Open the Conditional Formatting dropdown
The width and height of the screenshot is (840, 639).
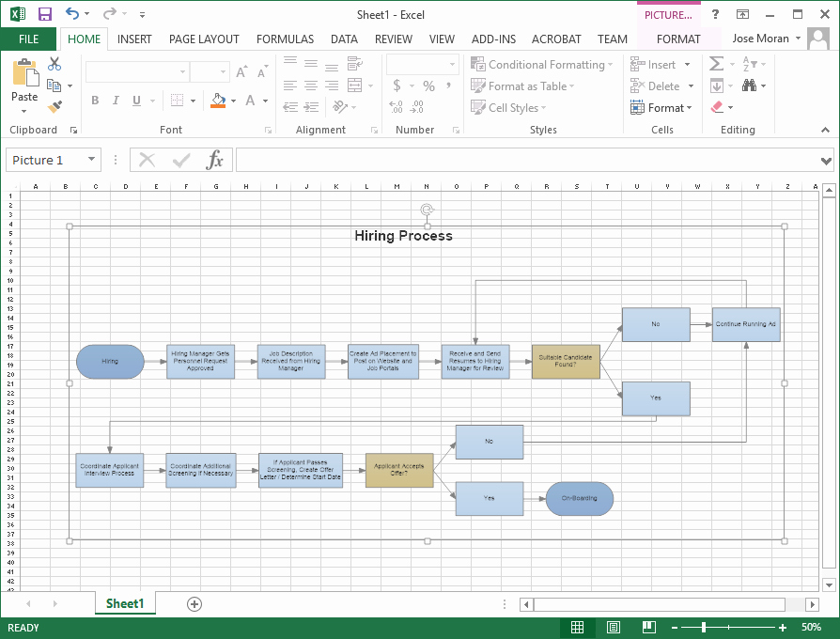click(542, 64)
